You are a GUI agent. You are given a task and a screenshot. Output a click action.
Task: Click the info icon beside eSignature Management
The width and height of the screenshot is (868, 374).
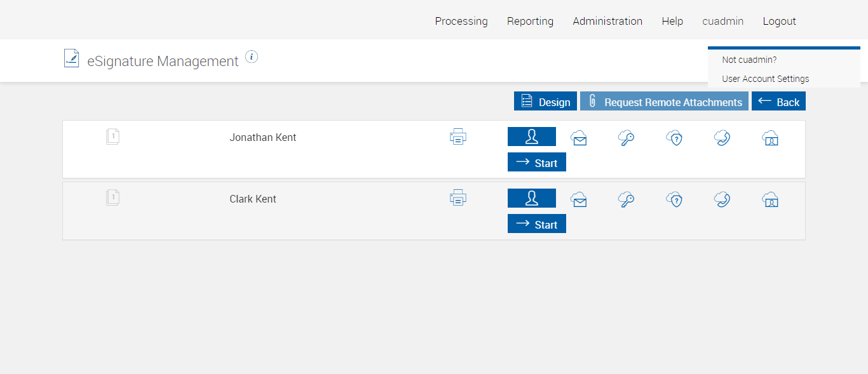pyautogui.click(x=252, y=57)
